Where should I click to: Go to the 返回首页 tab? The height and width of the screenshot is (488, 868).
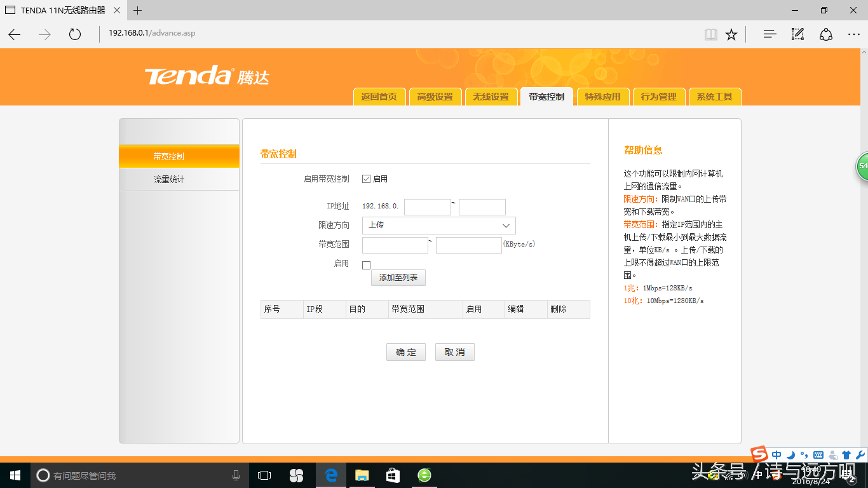(379, 97)
